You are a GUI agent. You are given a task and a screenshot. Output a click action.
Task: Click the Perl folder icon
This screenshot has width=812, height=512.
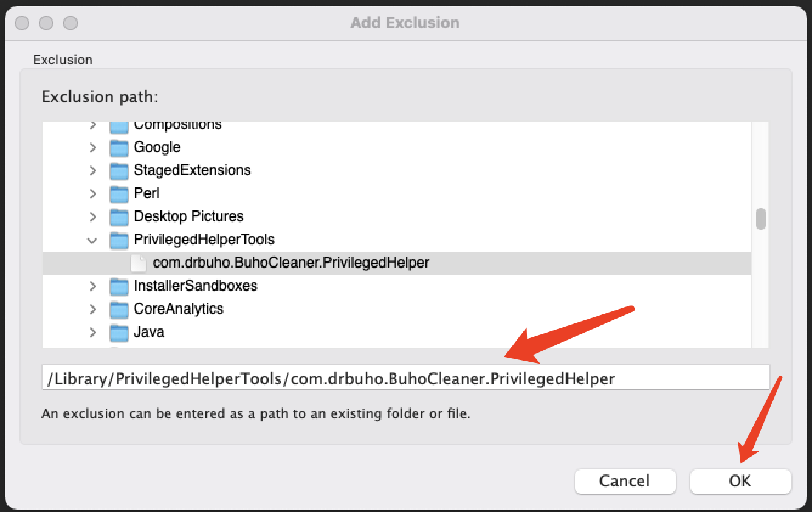(x=119, y=194)
